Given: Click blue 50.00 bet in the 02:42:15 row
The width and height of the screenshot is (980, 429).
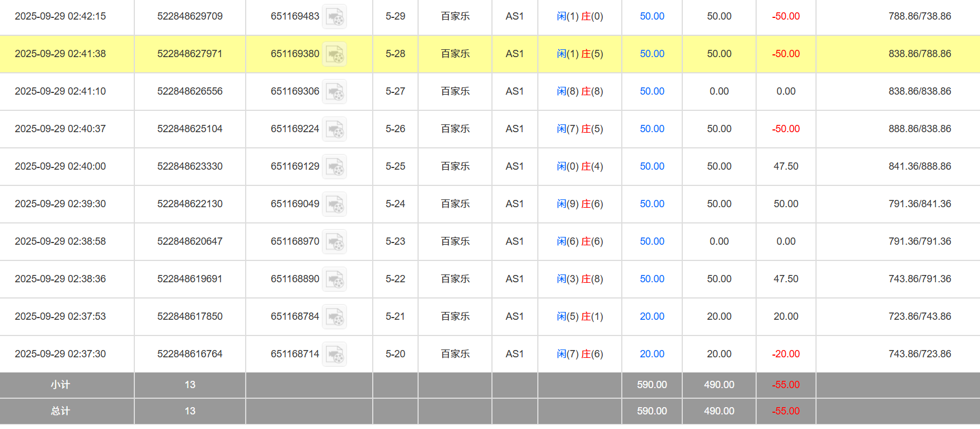Looking at the screenshot, I should [x=652, y=16].
